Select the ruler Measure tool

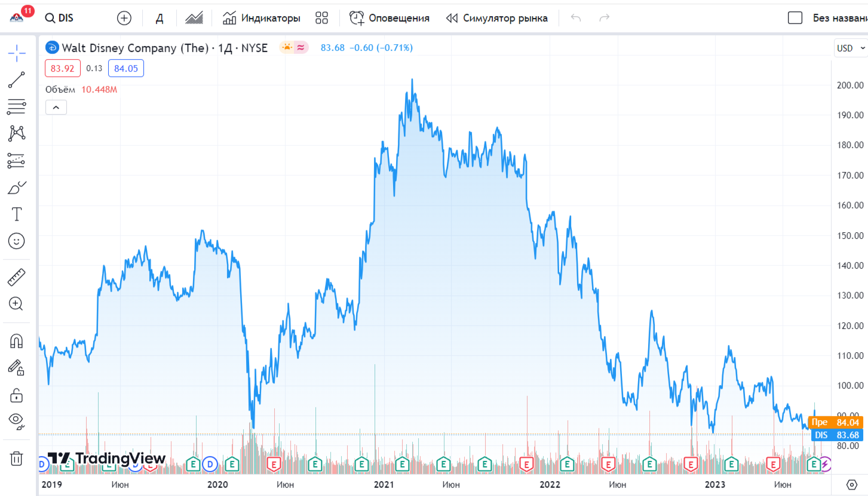17,277
